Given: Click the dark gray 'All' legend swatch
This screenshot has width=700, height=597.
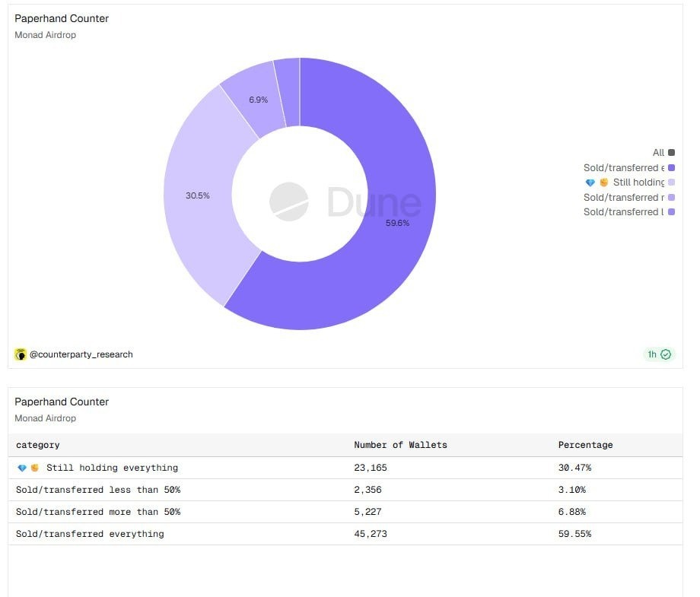Looking at the screenshot, I should (x=671, y=153).
